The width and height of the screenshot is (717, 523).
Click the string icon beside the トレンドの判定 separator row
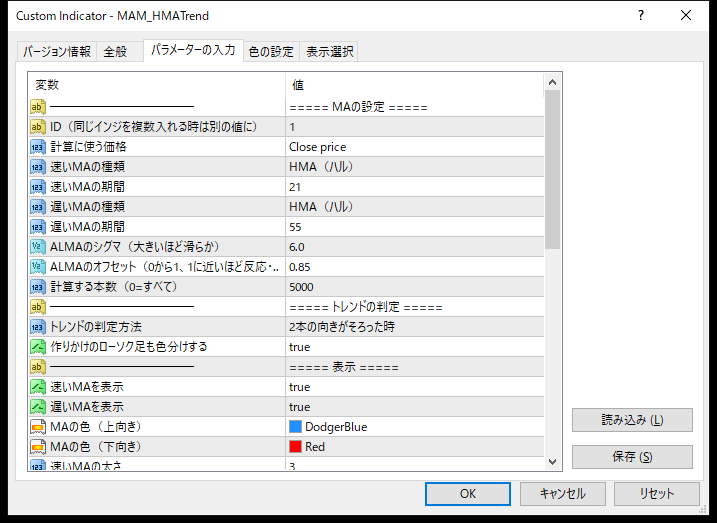click(x=38, y=307)
